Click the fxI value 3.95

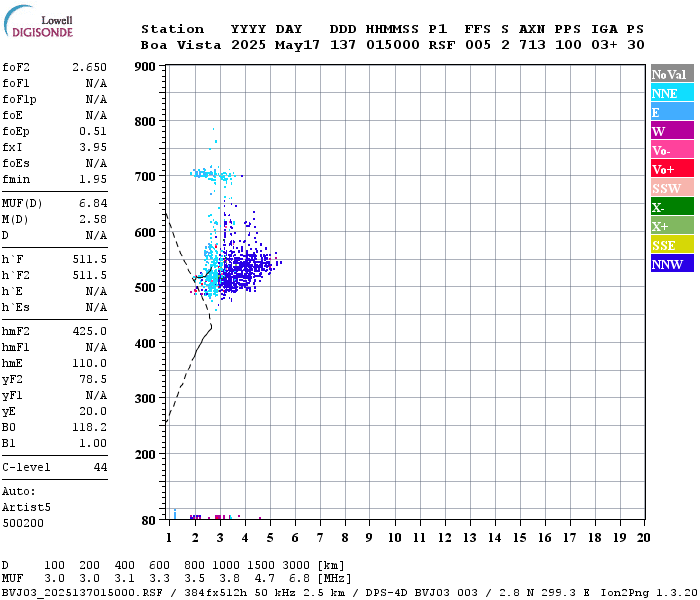tap(93, 147)
